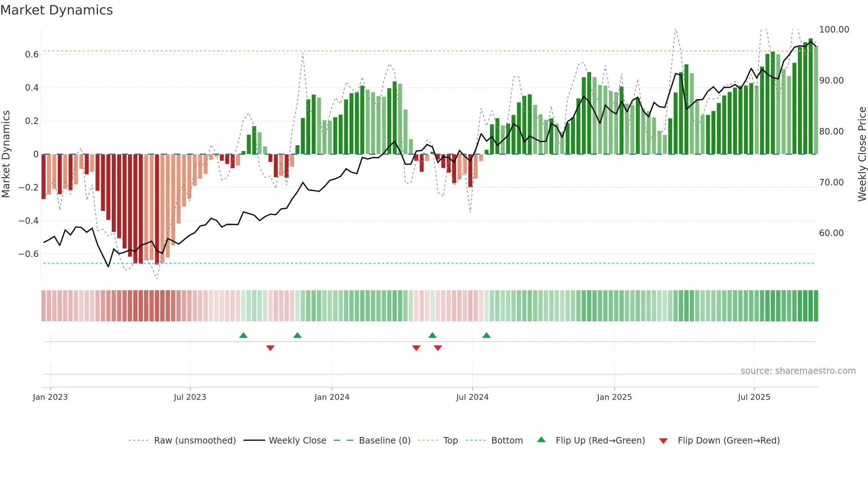Screen dimensions: 868x488
Task: Click the −0.6 left-axis tick label
Action: [29, 254]
